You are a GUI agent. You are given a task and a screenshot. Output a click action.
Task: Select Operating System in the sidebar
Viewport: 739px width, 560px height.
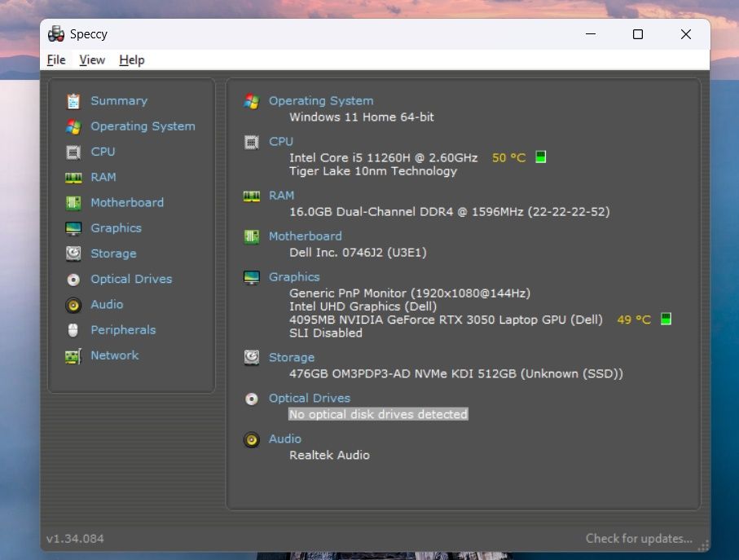pyautogui.click(x=143, y=126)
